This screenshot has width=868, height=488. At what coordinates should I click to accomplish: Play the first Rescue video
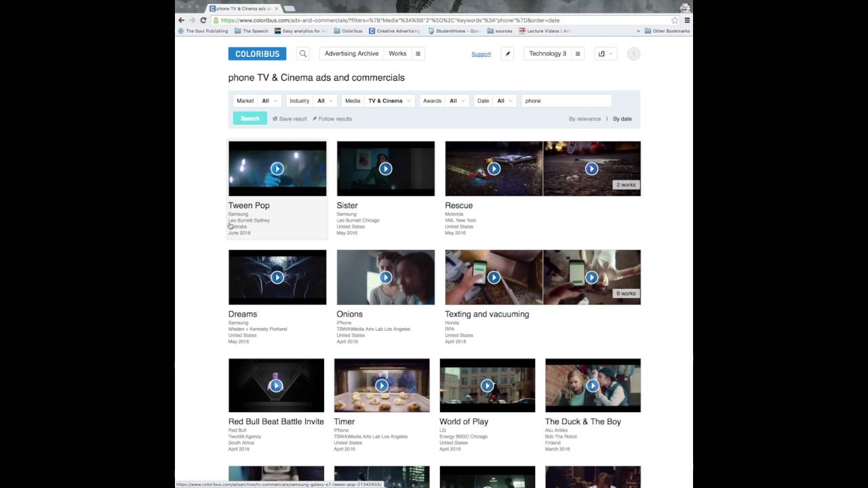pos(494,169)
